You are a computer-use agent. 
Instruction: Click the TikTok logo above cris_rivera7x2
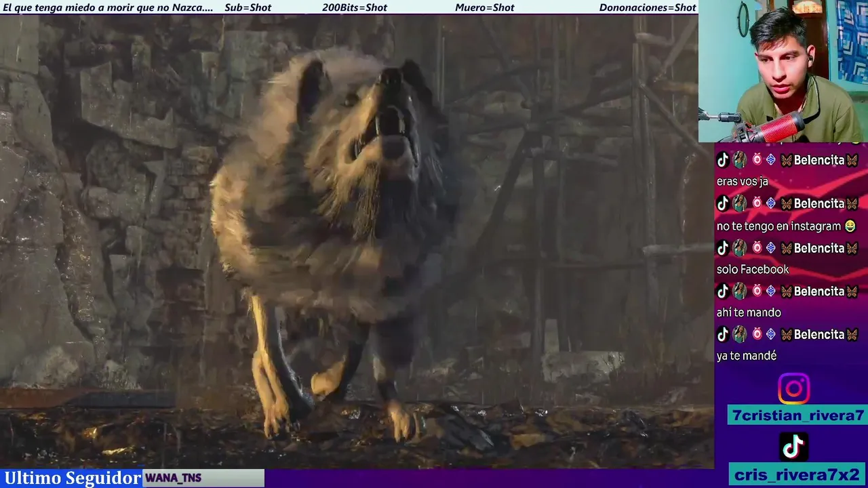[793, 447]
